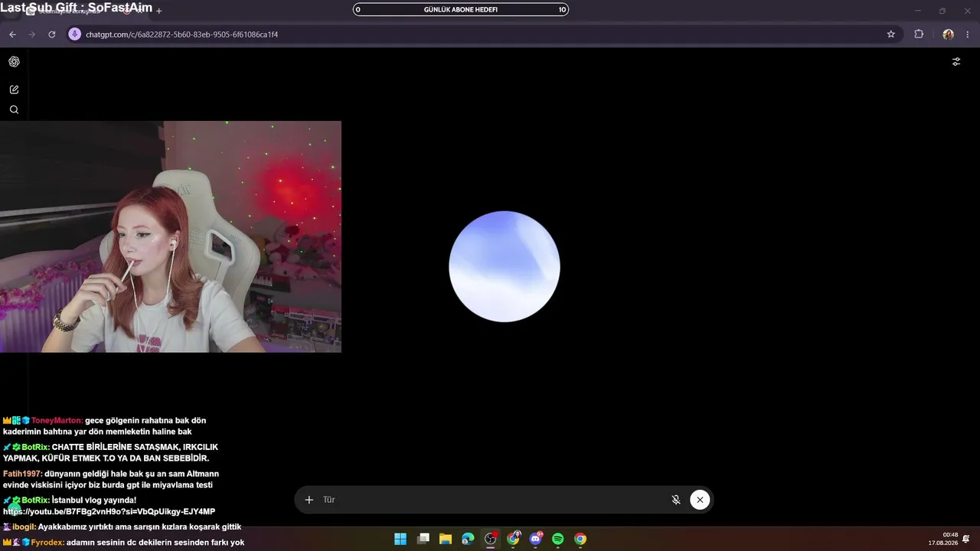The image size is (980, 551).
Task: Unmute the microphone in voice mode
Action: coord(676,500)
